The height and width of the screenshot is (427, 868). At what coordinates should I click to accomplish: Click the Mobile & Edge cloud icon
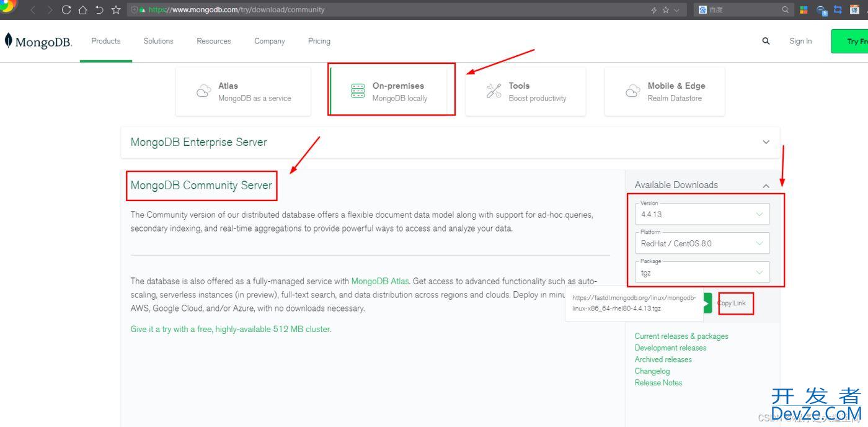click(x=633, y=91)
